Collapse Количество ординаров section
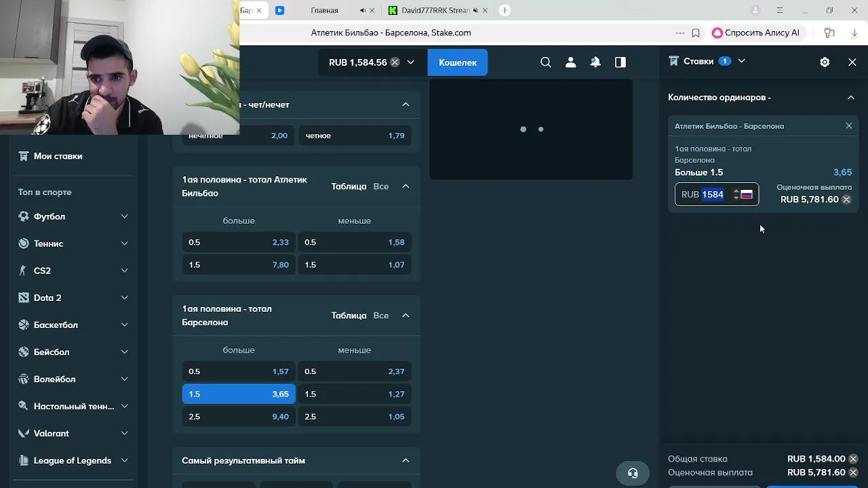Image resolution: width=868 pixels, height=488 pixels. click(x=851, y=97)
